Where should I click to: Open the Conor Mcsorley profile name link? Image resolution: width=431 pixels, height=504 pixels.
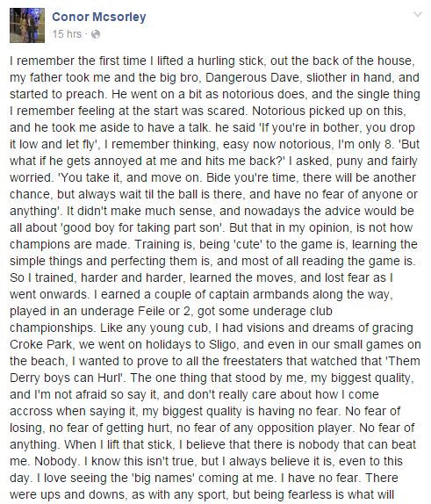[x=99, y=17]
